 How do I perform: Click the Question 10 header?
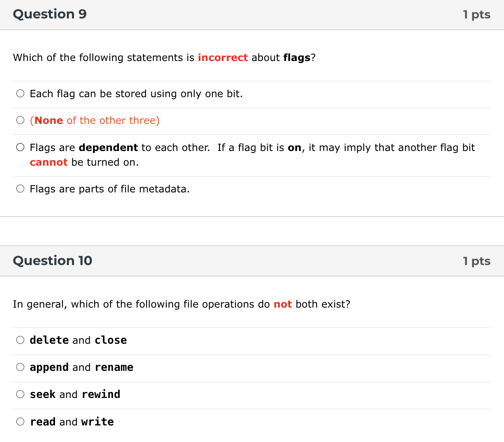point(52,261)
